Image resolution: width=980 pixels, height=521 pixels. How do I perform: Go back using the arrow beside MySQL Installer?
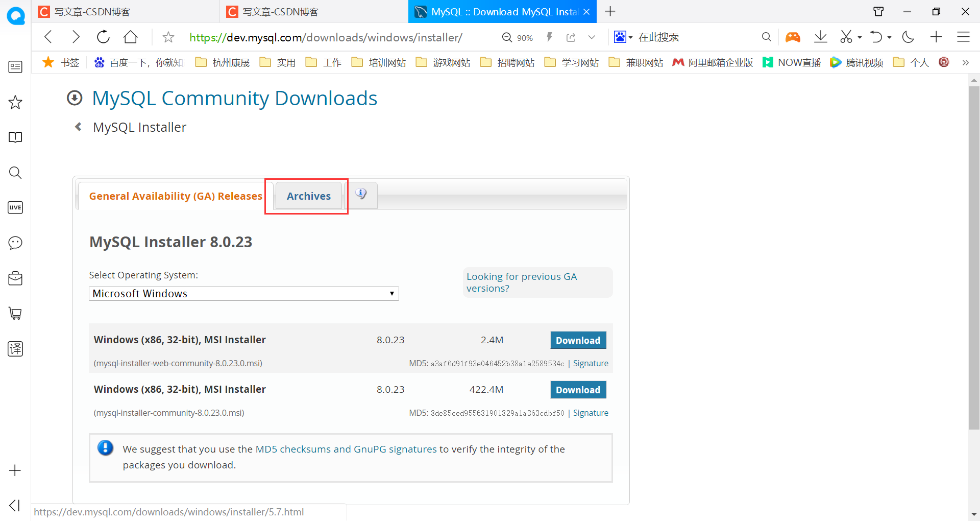pos(78,127)
